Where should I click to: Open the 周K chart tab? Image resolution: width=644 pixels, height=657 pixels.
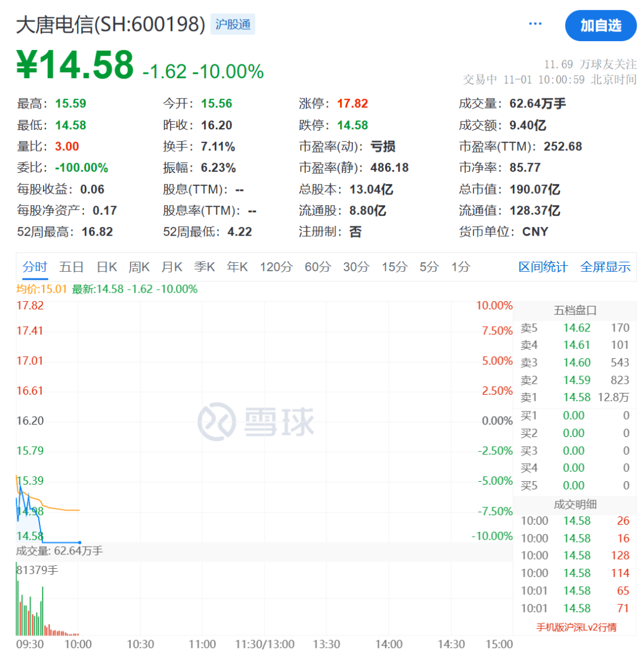(139, 266)
